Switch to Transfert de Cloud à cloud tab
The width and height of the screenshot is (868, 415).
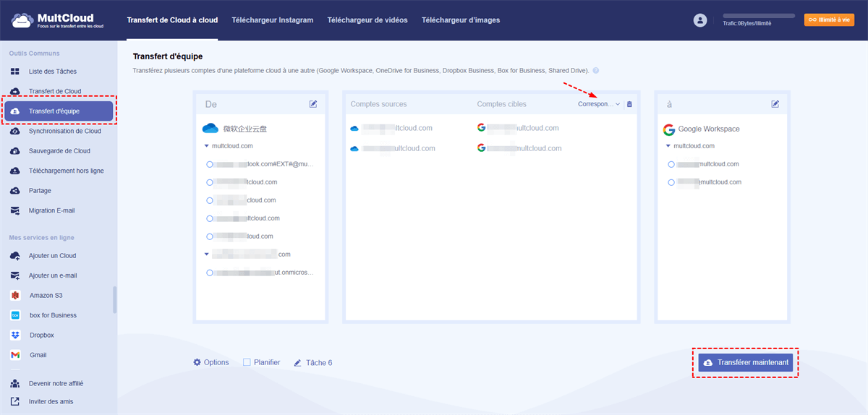[172, 20]
